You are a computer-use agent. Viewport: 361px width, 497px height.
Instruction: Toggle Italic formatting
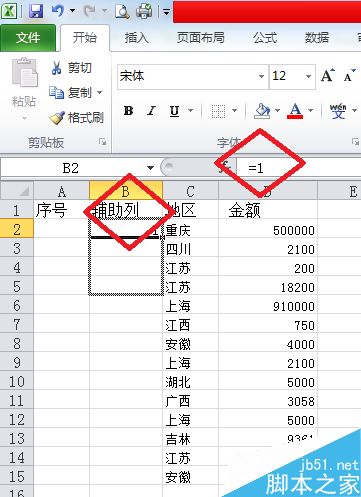[x=151, y=110]
